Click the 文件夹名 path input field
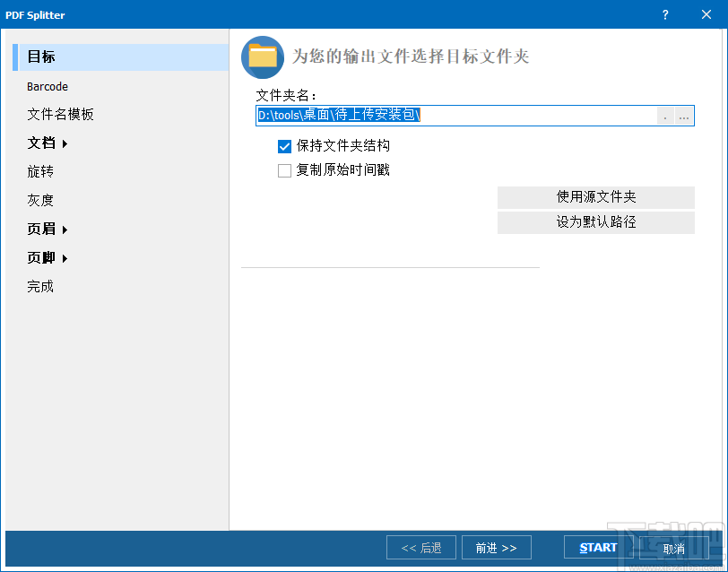728x572 pixels. coord(448,116)
